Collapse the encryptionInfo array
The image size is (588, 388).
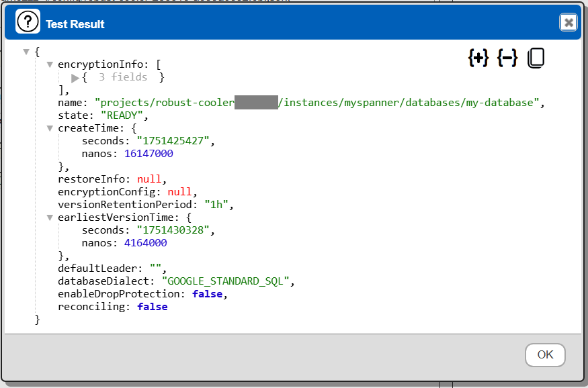(50, 64)
